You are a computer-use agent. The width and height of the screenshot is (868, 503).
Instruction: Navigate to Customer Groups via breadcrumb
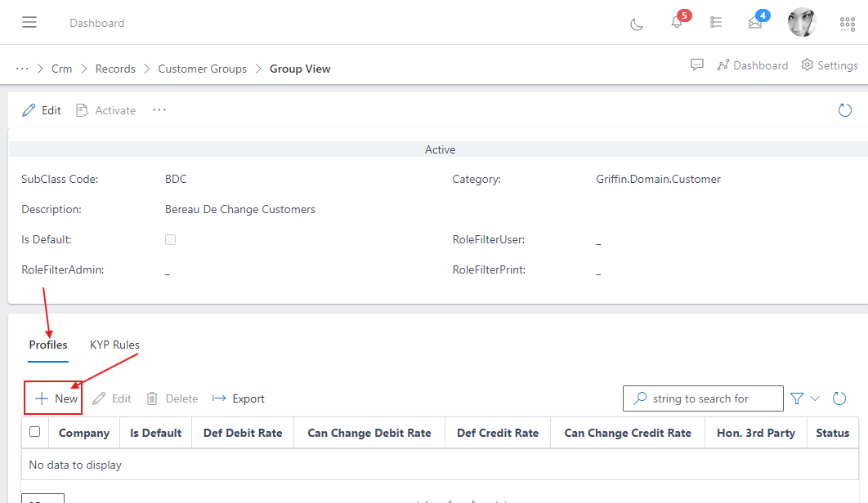tap(202, 69)
